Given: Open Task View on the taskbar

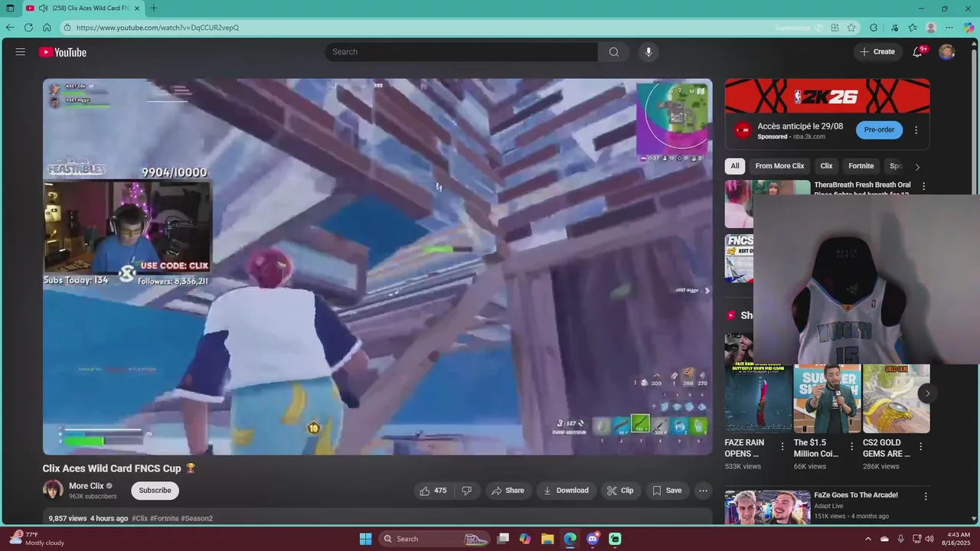Looking at the screenshot, I should (x=502, y=539).
